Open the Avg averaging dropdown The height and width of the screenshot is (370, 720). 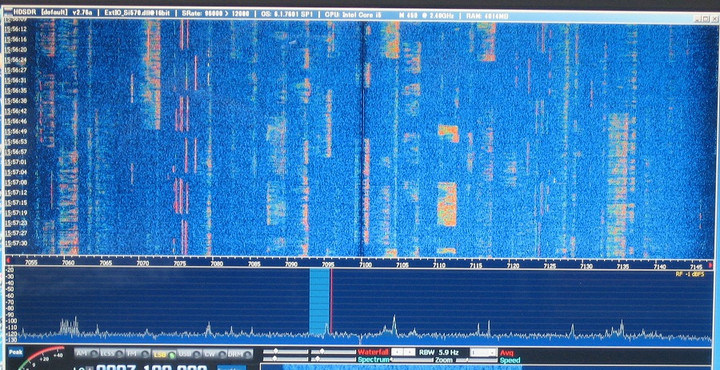pos(484,353)
